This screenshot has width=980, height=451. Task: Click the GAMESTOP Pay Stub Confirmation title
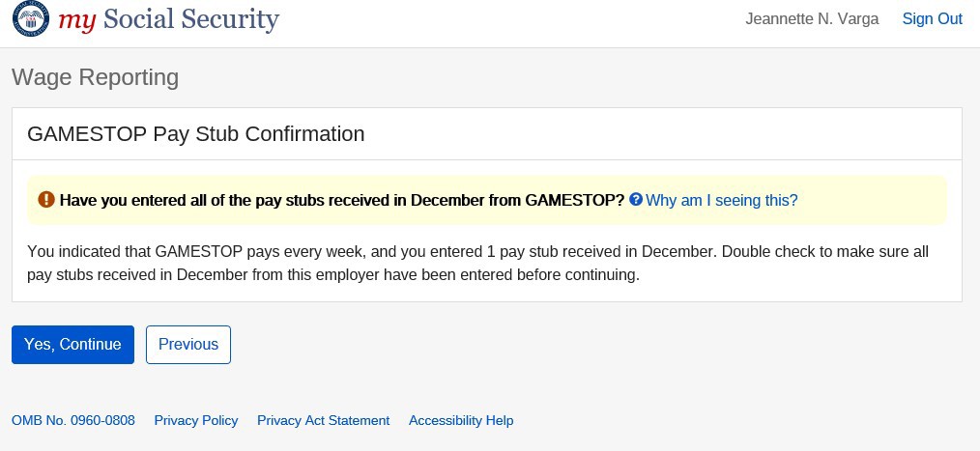pyautogui.click(x=196, y=134)
